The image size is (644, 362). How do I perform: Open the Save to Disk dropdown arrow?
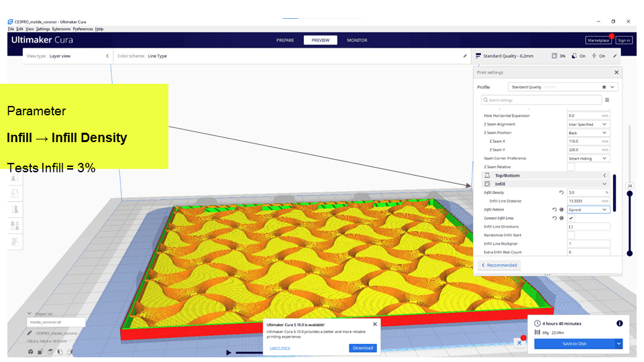619,343
